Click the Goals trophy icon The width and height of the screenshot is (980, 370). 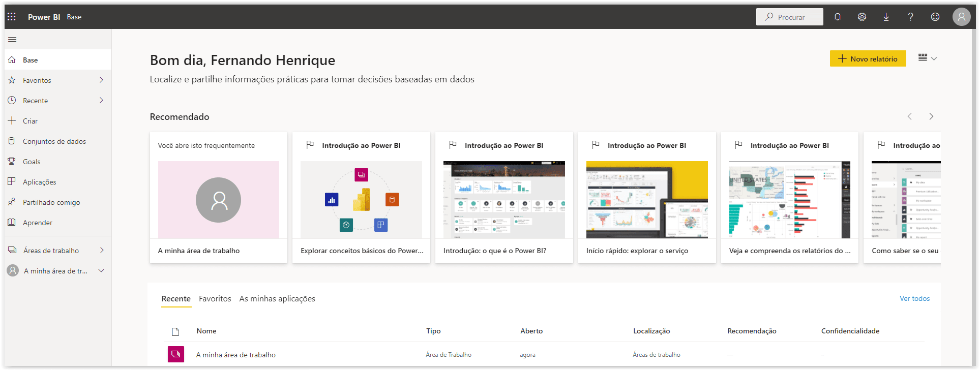(12, 162)
